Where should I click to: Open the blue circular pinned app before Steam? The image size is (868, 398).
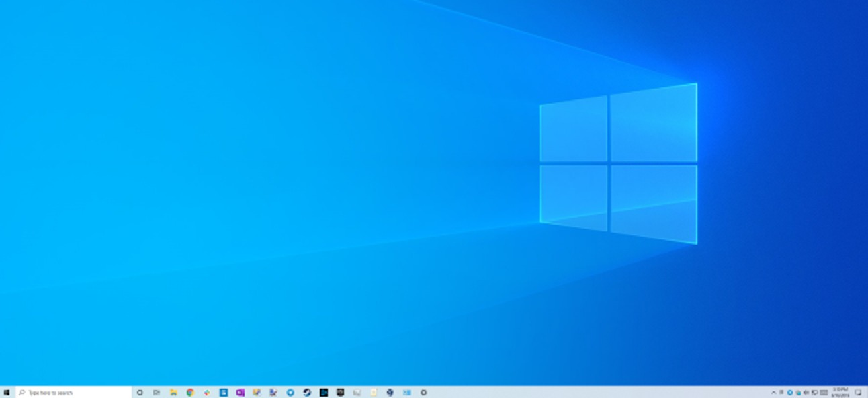290,393
